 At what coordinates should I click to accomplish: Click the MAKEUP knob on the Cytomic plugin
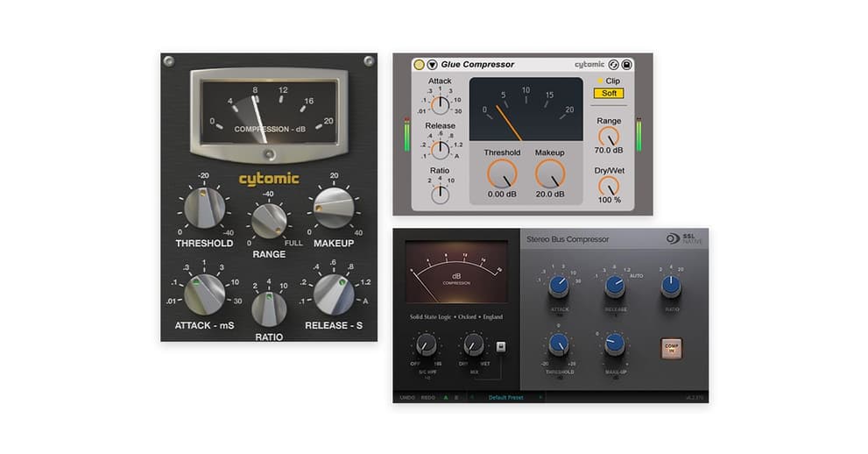(x=334, y=208)
